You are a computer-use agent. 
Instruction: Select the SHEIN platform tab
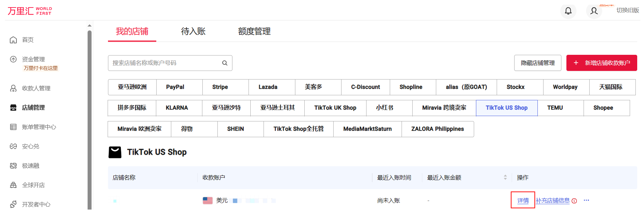[241, 129]
